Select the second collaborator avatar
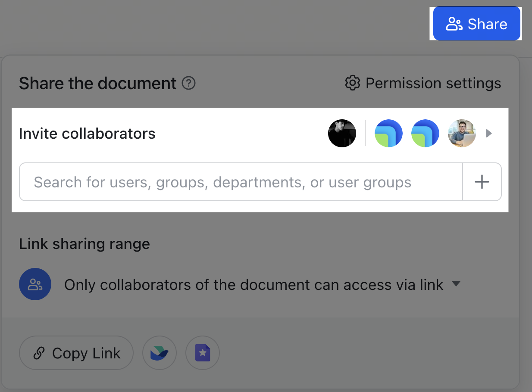This screenshot has height=392, width=532. (x=388, y=133)
